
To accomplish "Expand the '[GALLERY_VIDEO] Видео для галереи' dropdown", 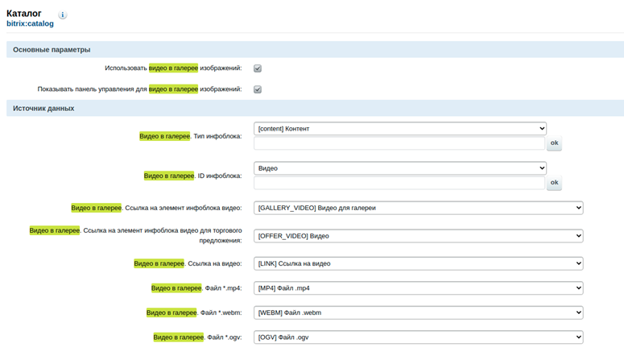I will click(418, 208).
